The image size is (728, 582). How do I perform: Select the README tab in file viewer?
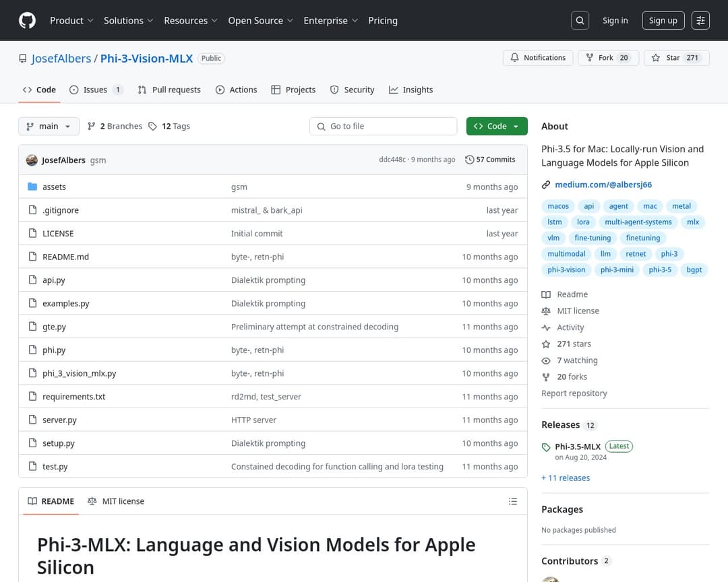coord(51,501)
